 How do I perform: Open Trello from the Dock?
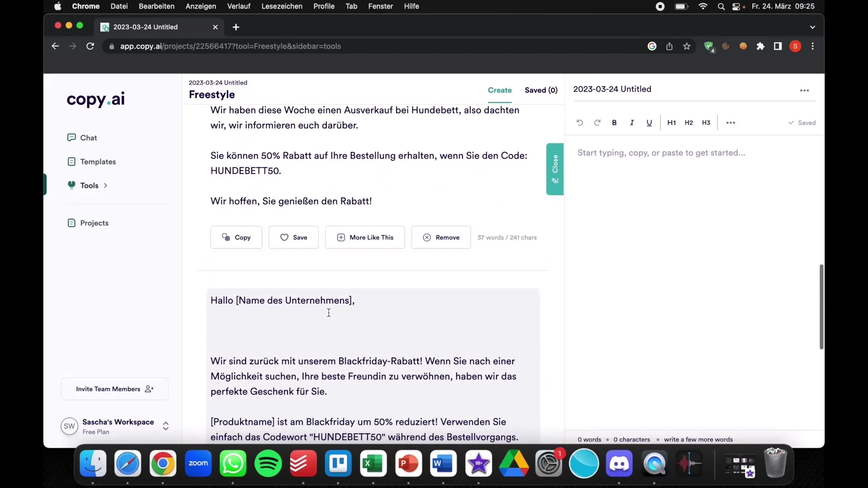point(338,464)
